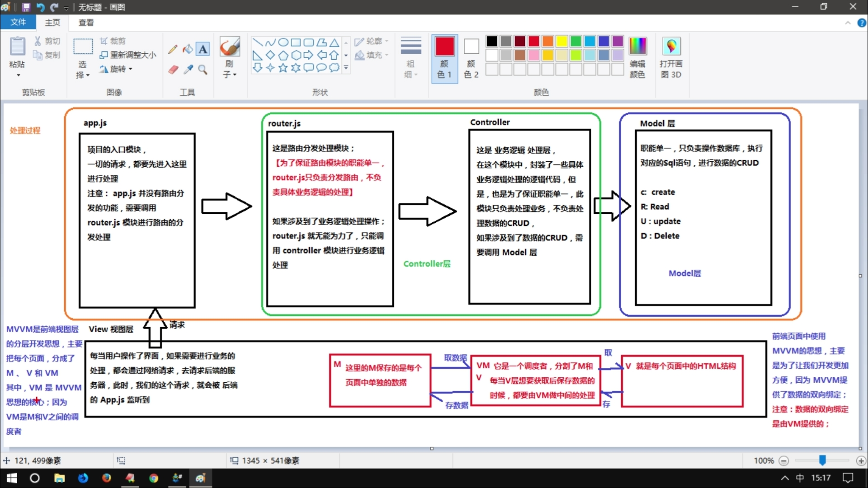Screen dimensions: 868x488
Task: Click the zoom in plus button
Action: point(861,461)
